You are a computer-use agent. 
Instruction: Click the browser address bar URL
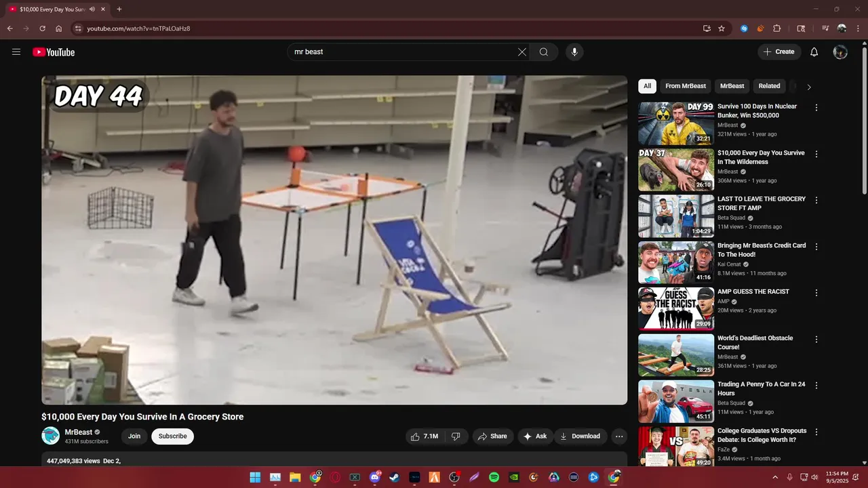pyautogui.click(x=138, y=28)
